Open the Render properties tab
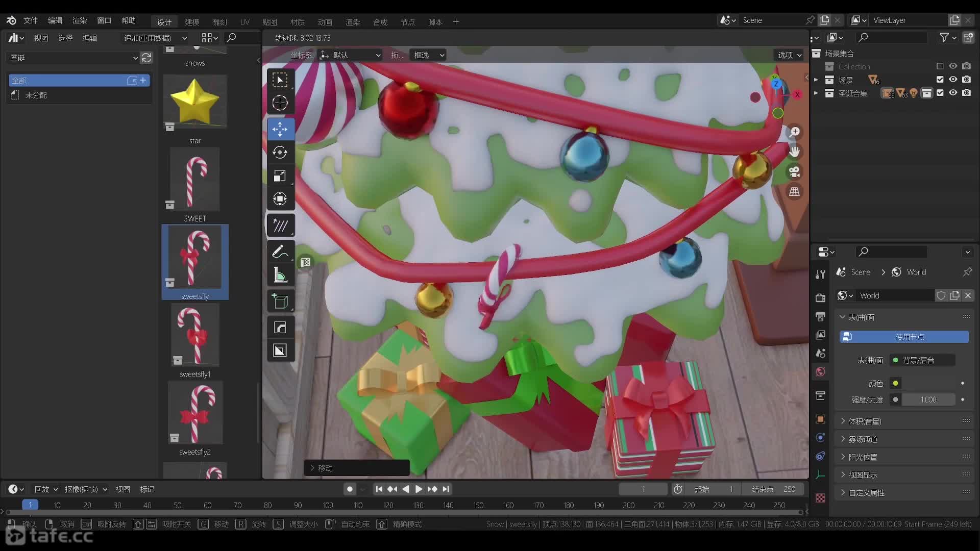This screenshot has width=980, height=551. [820, 297]
